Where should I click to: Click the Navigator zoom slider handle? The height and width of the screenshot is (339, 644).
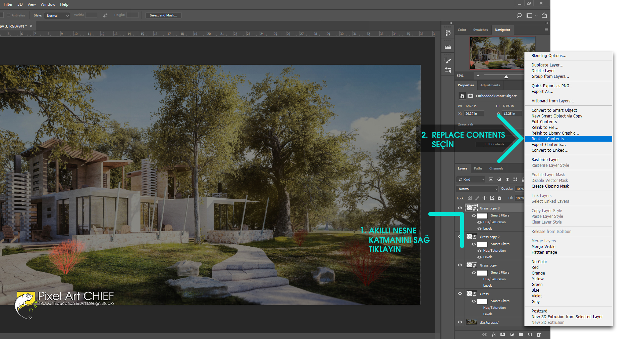[x=506, y=77]
